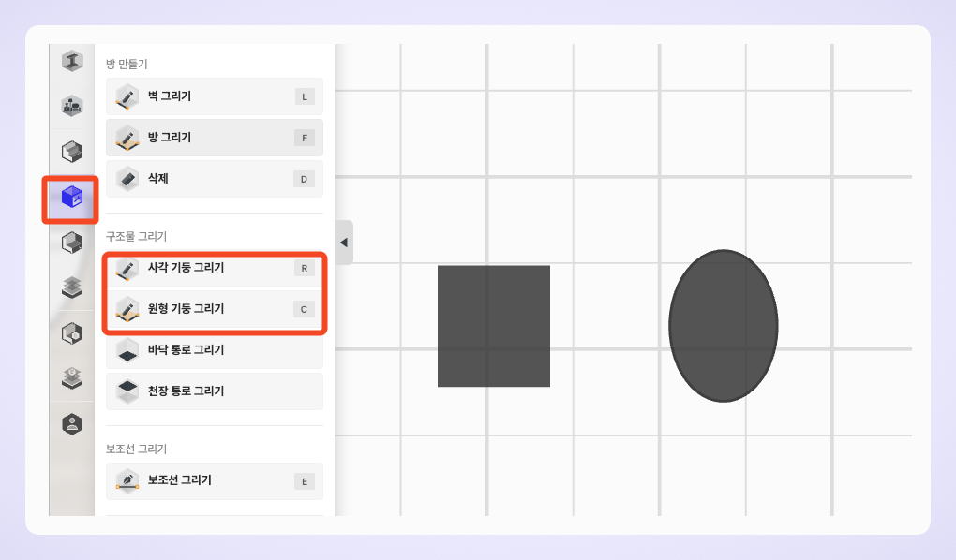Click the circular column on the canvas

724,326
